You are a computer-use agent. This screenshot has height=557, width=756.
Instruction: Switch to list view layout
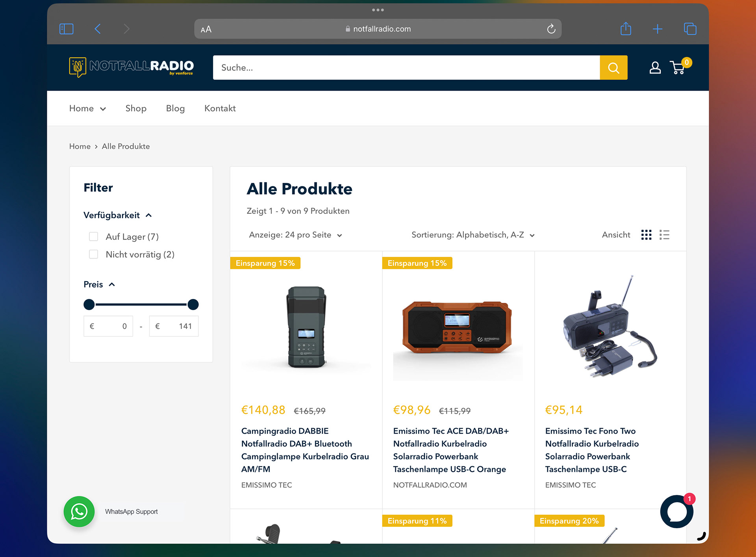coord(664,235)
